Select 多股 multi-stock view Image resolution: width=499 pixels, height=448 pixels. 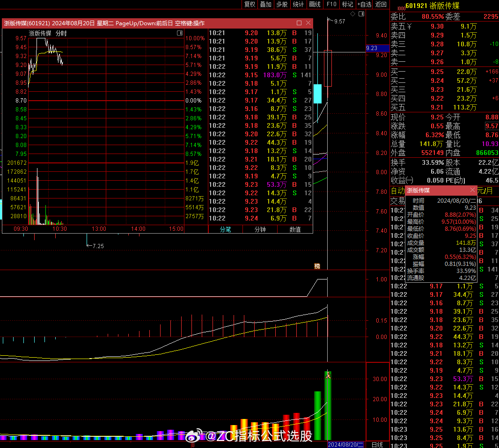point(282,4)
